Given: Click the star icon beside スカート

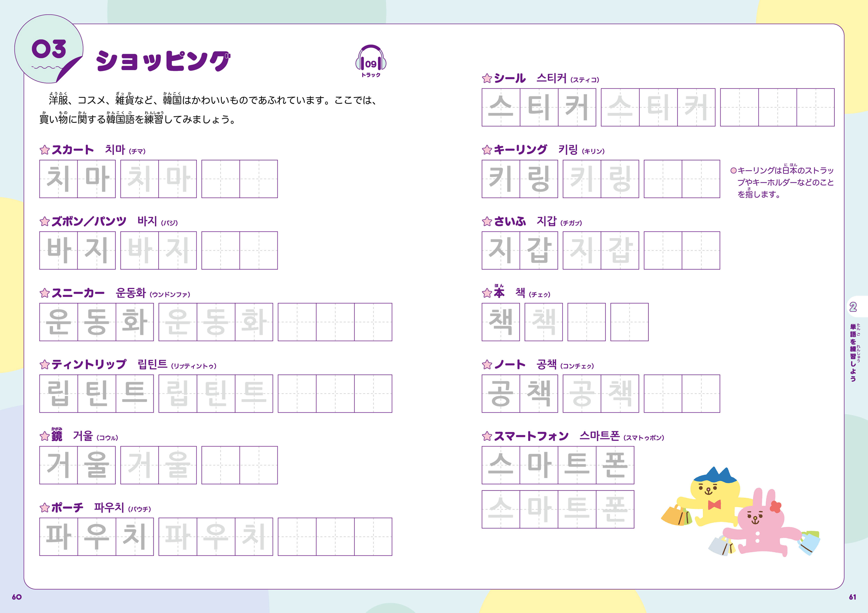Looking at the screenshot, I should [x=44, y=150].
